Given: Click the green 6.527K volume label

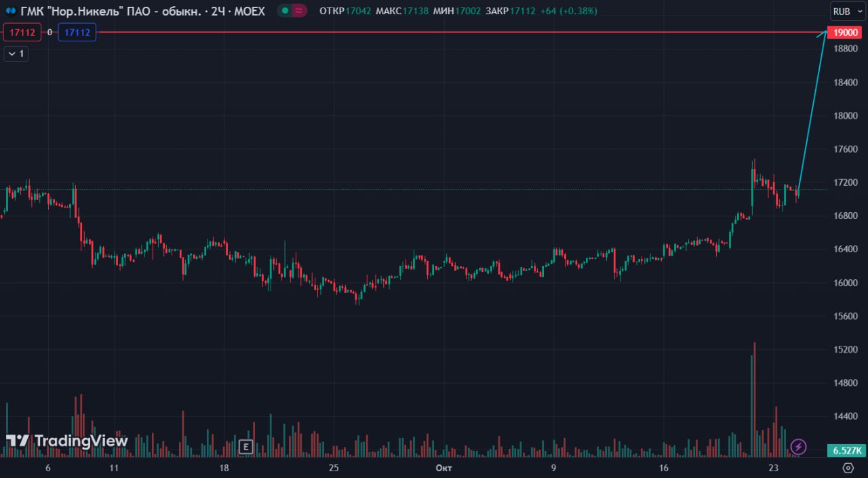Looking at the screenshot, I should point(846,450).
